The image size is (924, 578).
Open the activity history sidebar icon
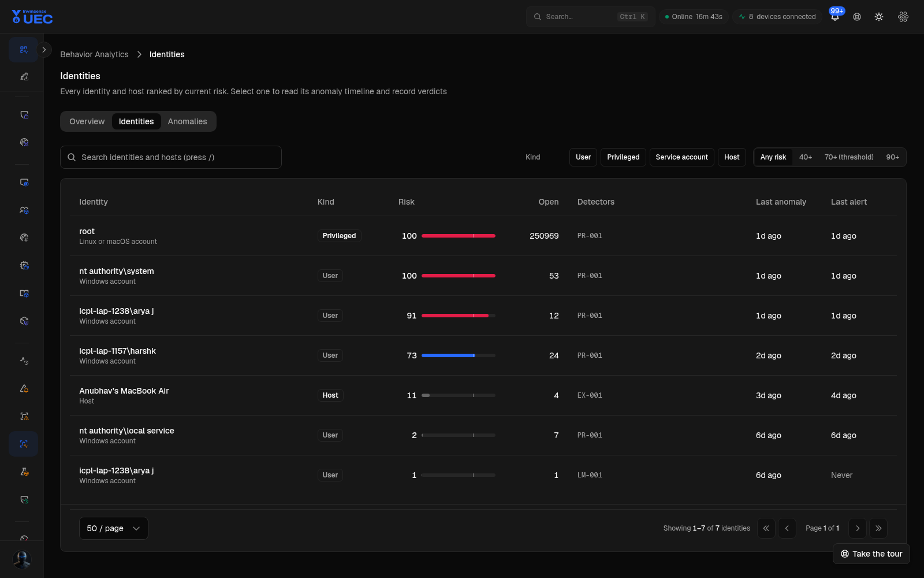pos(24,361)
